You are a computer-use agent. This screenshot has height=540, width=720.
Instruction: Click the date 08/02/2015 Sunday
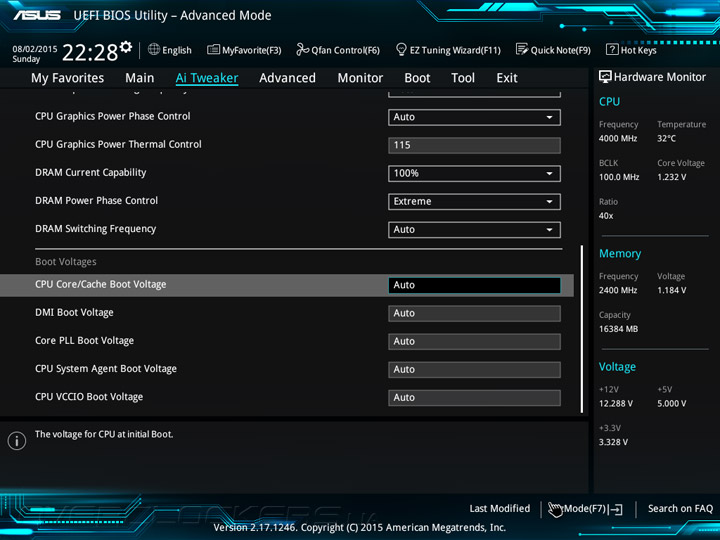click(x=34, y=54)
